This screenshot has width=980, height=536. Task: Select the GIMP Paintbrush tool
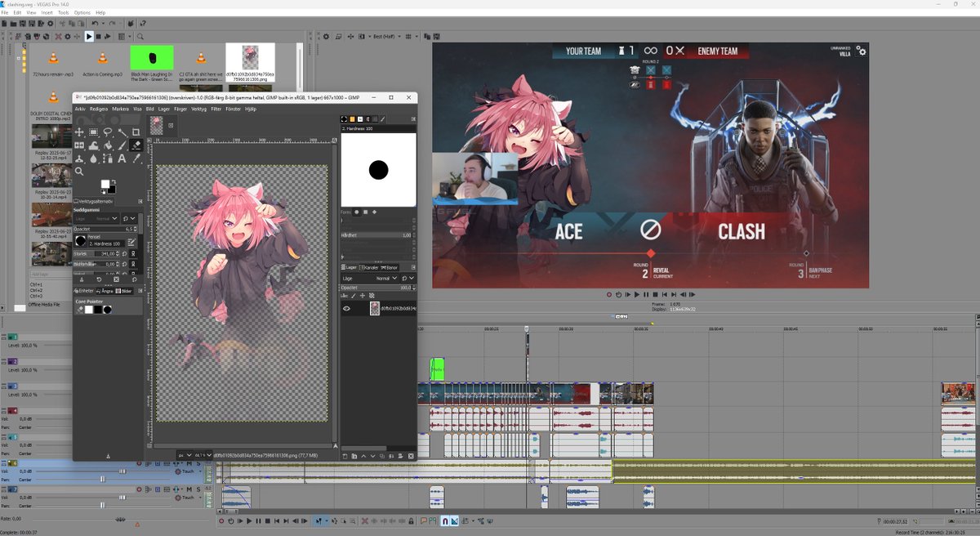[x=122, y=145]
